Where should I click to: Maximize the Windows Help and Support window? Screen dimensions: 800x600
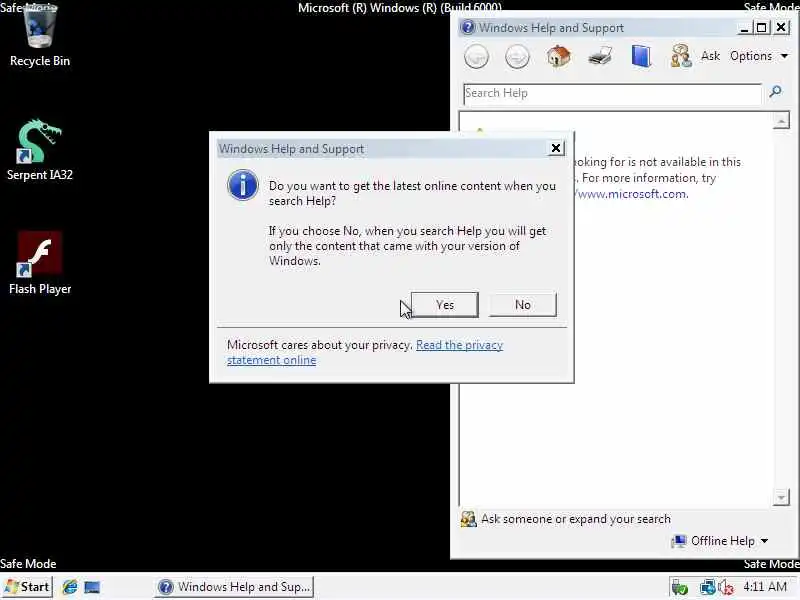point(762,28)
